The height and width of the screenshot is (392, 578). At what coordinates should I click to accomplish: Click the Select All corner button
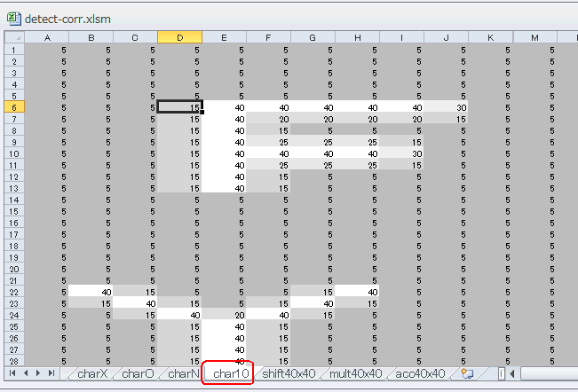click(14, 37)
